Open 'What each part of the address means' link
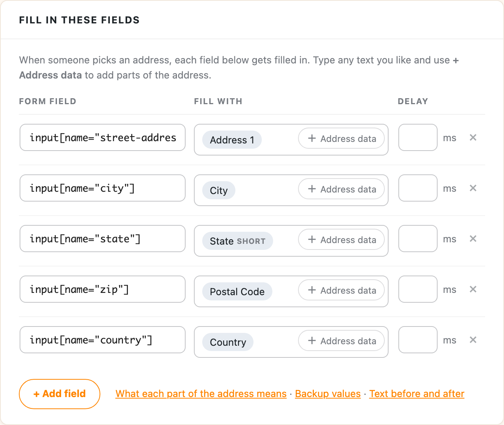 point(201,394)
